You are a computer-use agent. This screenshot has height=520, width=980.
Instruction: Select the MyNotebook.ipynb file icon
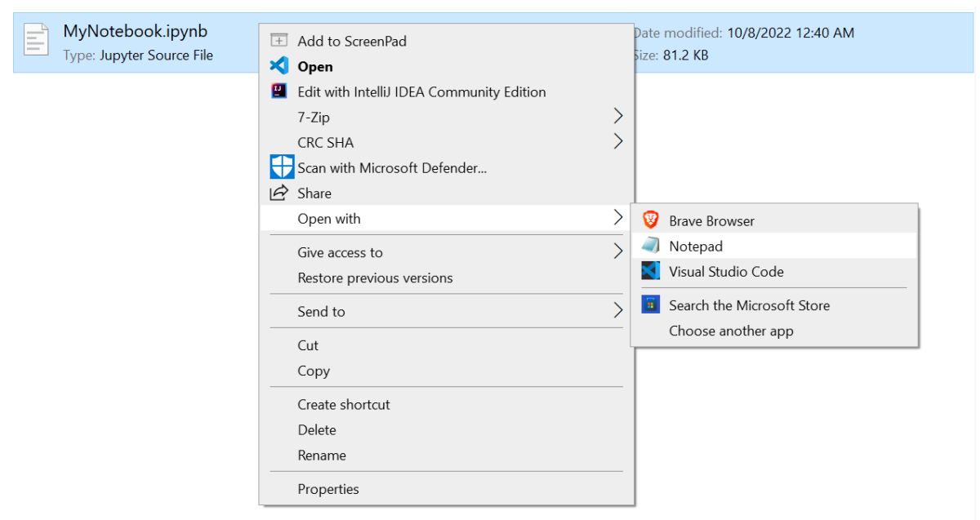37,41
